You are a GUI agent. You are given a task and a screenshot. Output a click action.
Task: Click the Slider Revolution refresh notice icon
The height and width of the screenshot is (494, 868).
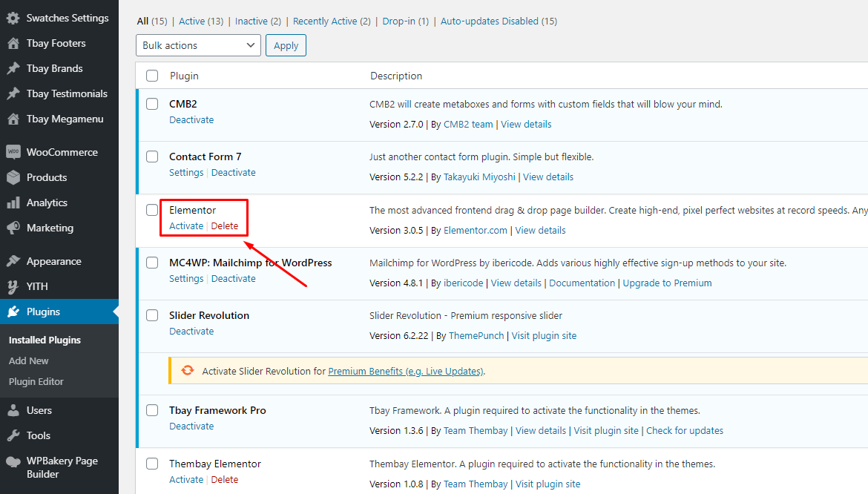point(188,371)
